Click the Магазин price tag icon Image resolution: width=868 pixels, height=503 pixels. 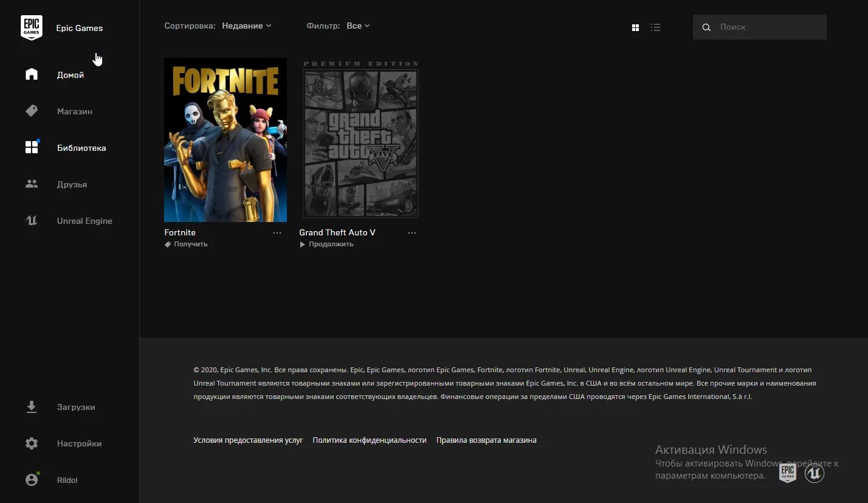point(32,111)
